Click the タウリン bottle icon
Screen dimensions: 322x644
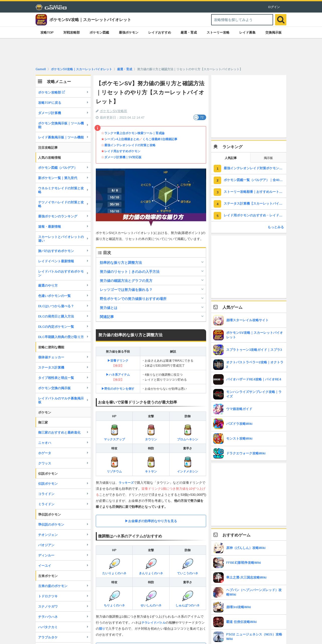(x=151, y=430)
